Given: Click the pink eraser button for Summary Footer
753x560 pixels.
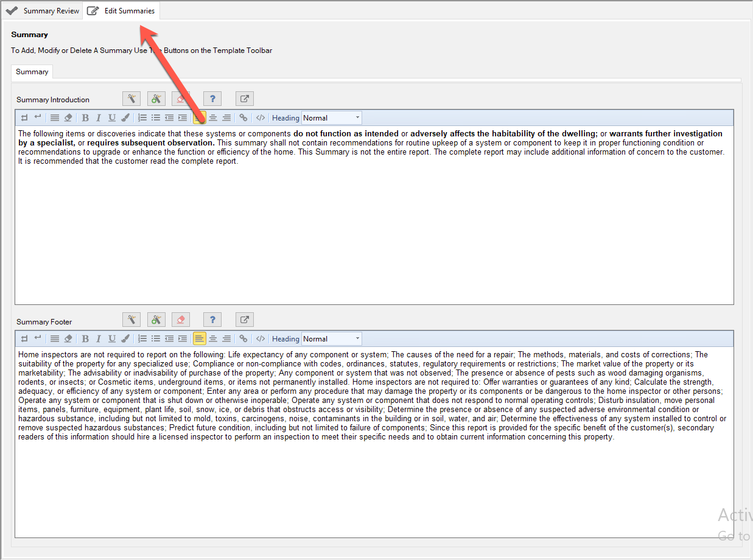Looking at the screenshot, I should (181, 320).
